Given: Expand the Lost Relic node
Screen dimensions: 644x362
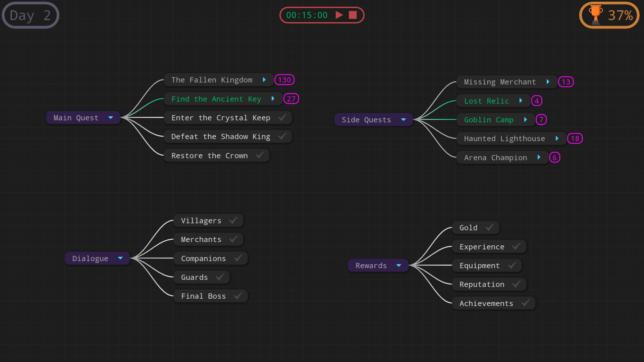Looking at the screenshot, I should pyautogui.click(x=521, y=101).
